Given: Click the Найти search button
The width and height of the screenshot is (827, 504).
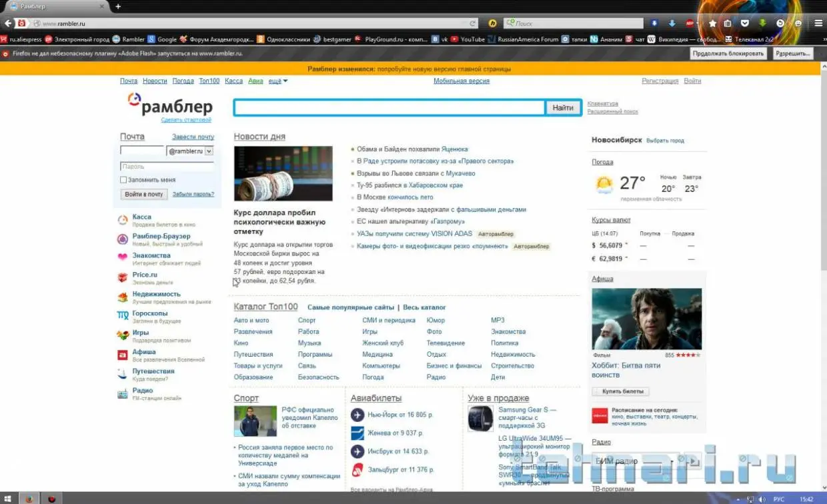Looking at the screenshot, I should click(563, 107).
